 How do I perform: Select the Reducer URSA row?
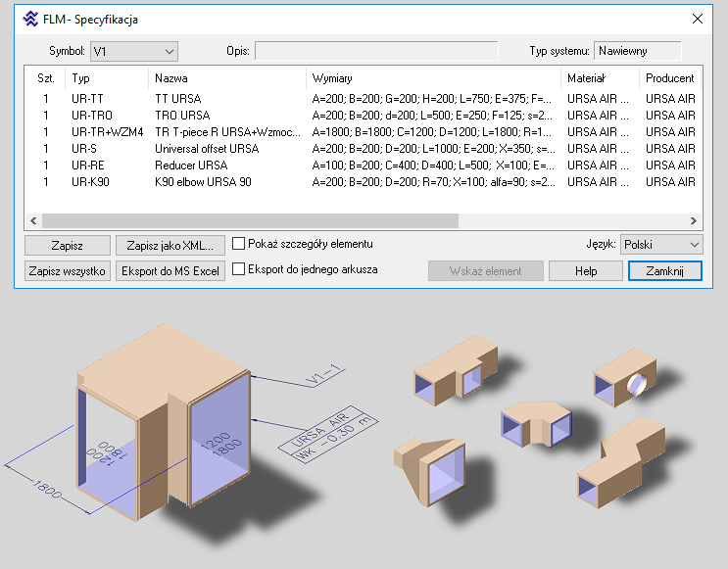coord(191,166)
